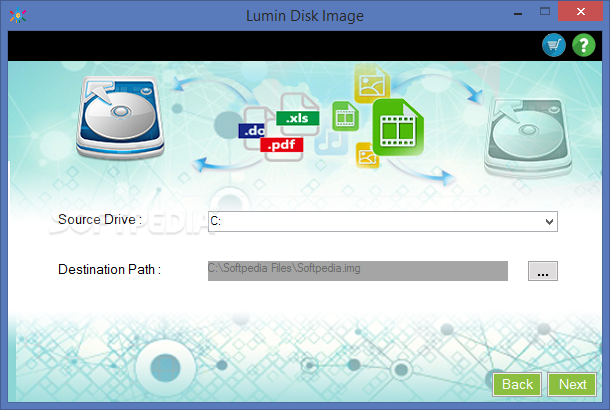610x410 pixels.
Task: Minimize the Lumin Disk Image window
Action: 518,14
